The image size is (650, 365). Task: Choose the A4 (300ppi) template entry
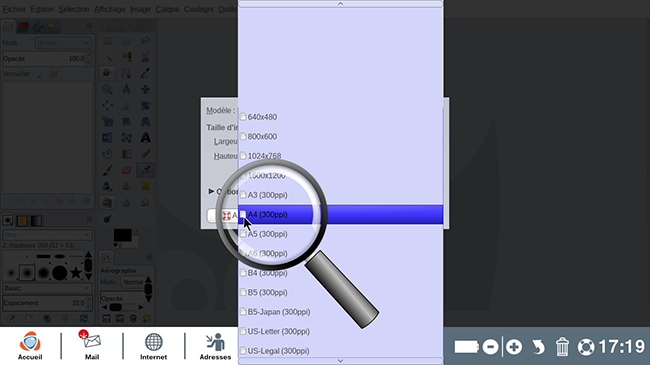341,214
